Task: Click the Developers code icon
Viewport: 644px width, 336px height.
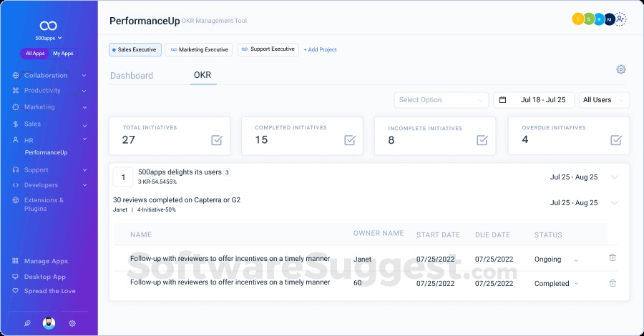Action: 16,185
